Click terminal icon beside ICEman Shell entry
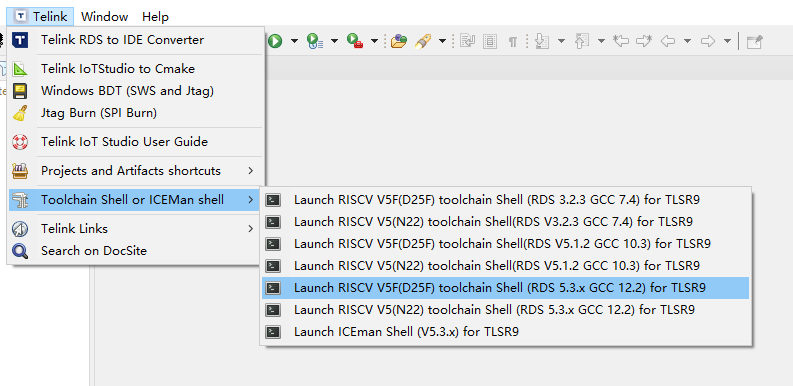Viewport: 793px width, 386px height. [x=273, y=332]
